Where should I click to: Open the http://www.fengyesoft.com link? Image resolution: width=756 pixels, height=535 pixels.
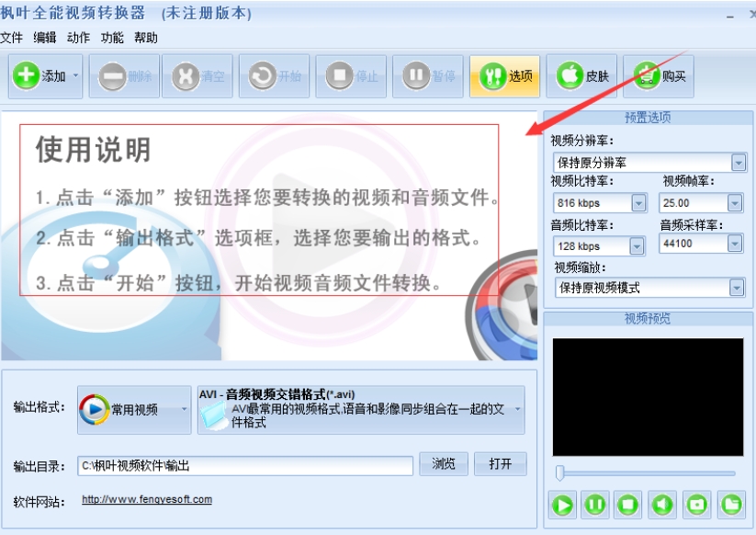pos(147,499)
